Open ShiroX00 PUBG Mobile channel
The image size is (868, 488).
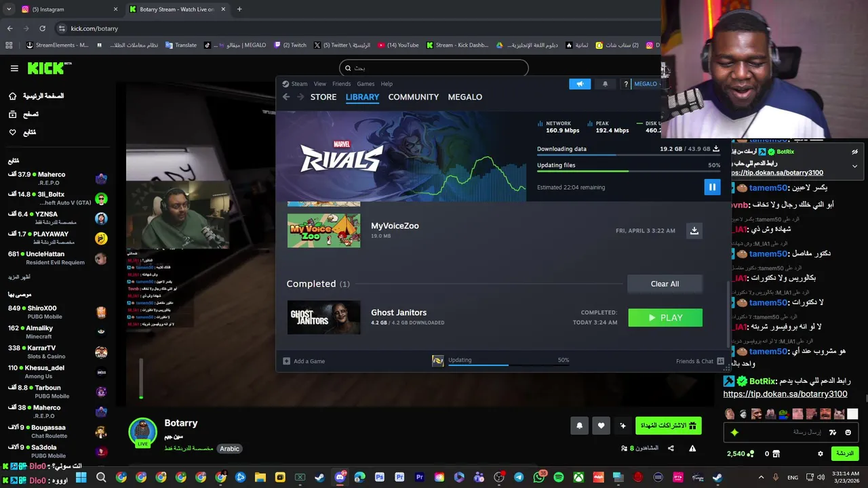click(58, 312)
